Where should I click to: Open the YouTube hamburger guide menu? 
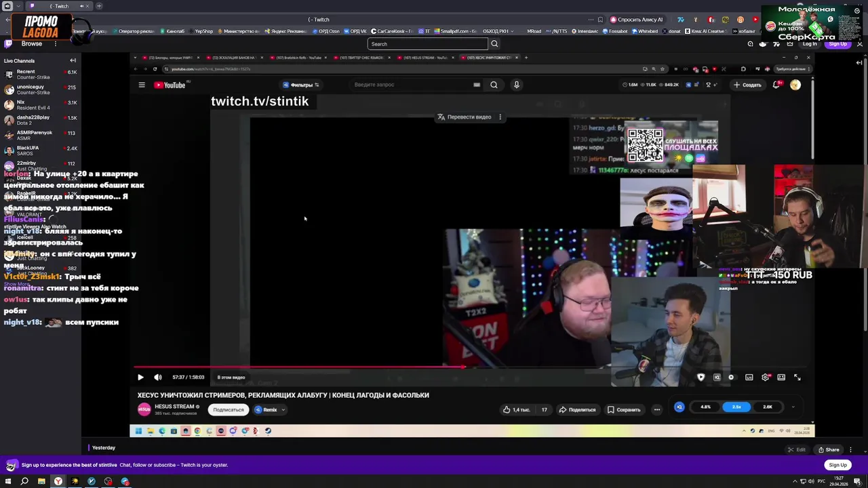pos(142,85)
